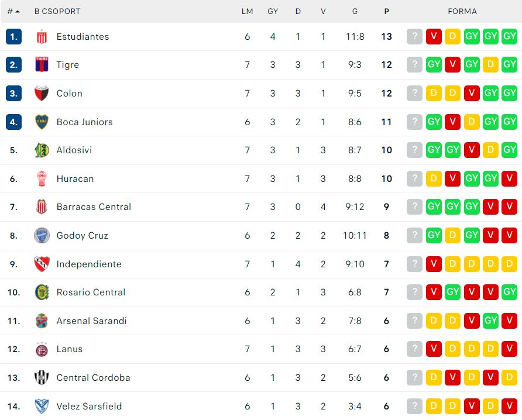522x420 pixels.
Task: Click Lanus's first red V form badge
Action: click(433, 349)
